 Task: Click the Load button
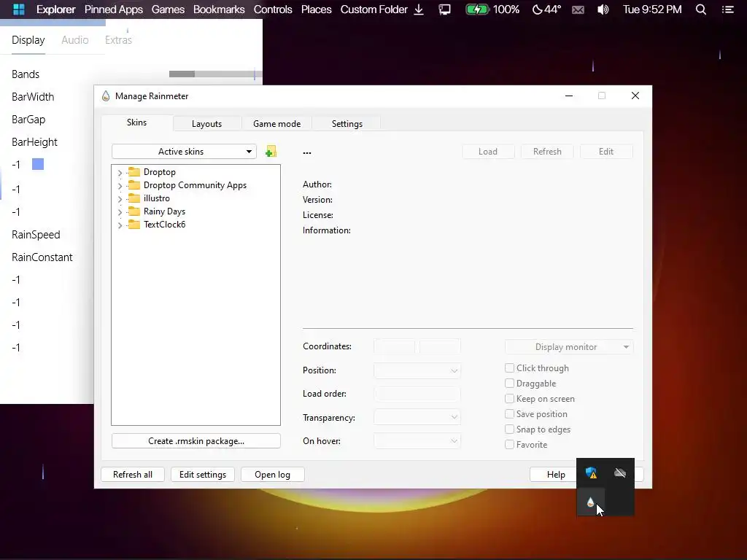[x=488, y=152]
